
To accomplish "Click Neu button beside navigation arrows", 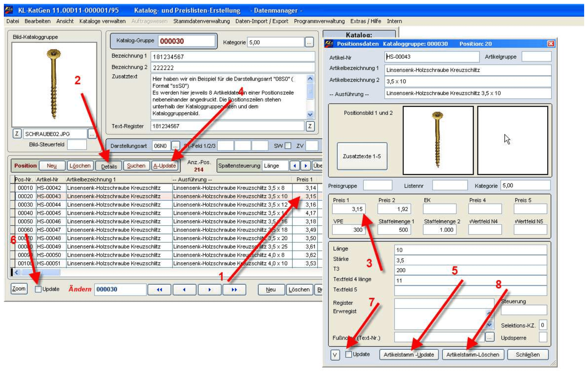I will pos(271,290).
